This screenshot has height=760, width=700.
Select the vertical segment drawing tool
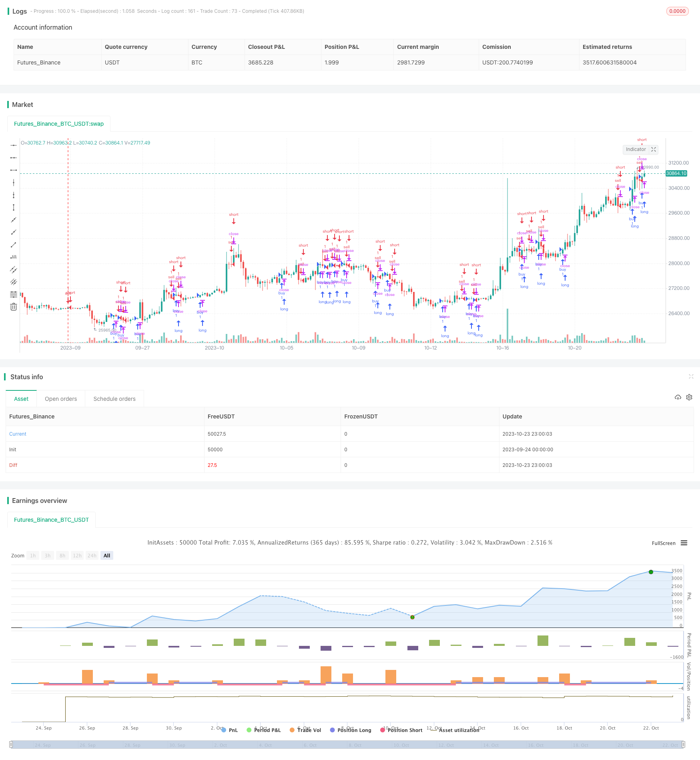point(14,207)
